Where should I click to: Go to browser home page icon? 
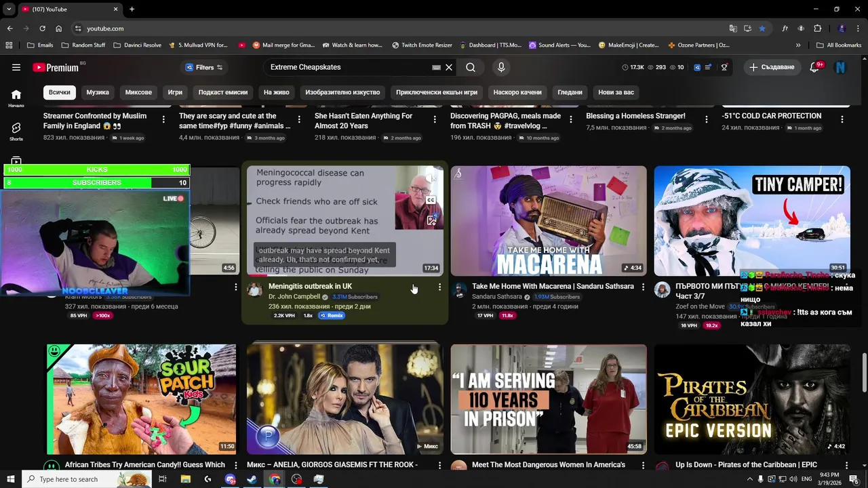58,28
